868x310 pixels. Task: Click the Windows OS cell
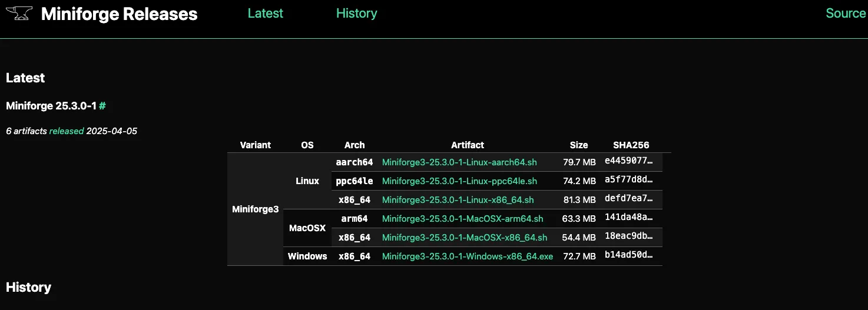307,256
